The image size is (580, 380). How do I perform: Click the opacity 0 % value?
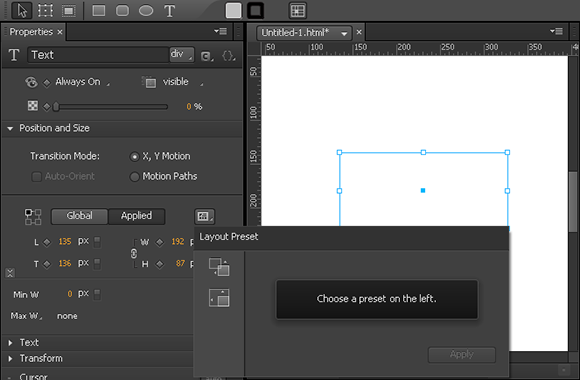click(x=194, y=107)
